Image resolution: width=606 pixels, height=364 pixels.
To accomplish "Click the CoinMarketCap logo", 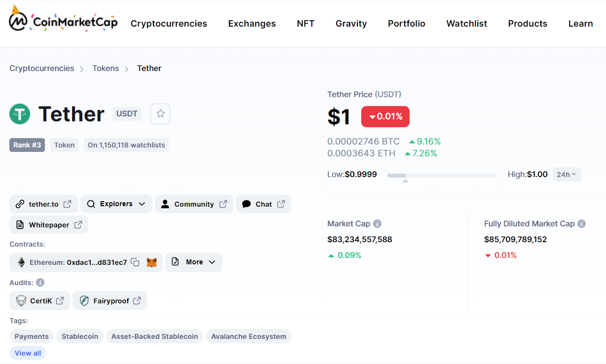I will click(63, 20).
